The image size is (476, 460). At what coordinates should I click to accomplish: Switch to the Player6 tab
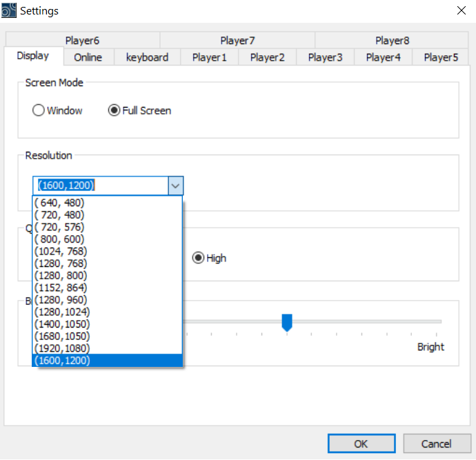click(x=83, y=41)
